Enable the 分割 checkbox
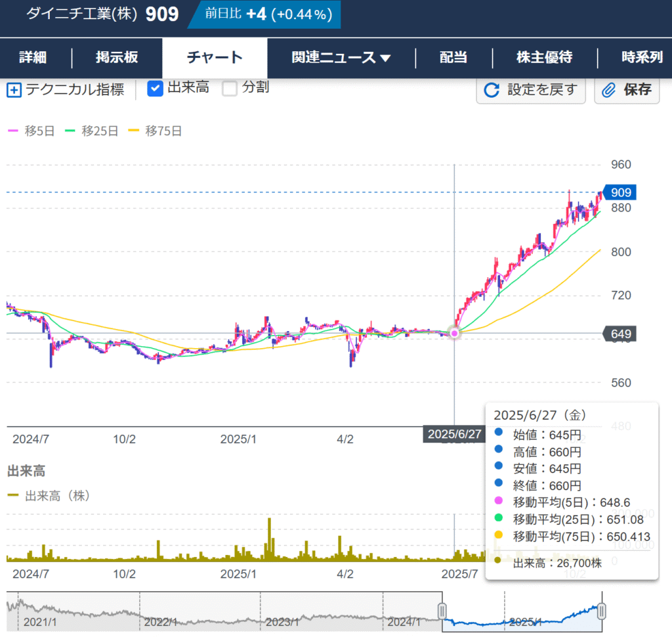Image resolution: width=672 pixels, height=639 pixels. (x=229, y=89)
